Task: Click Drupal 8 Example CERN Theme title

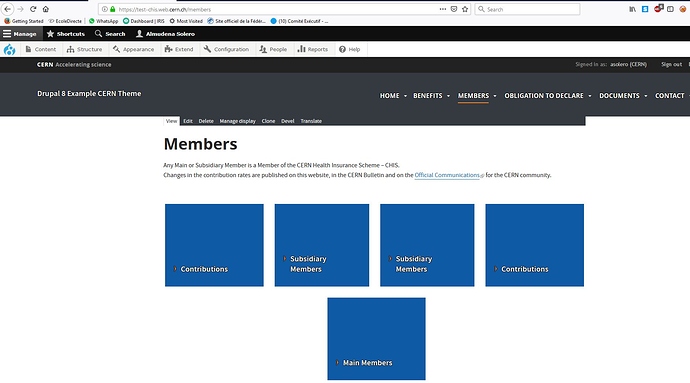Action: [89, 93]
